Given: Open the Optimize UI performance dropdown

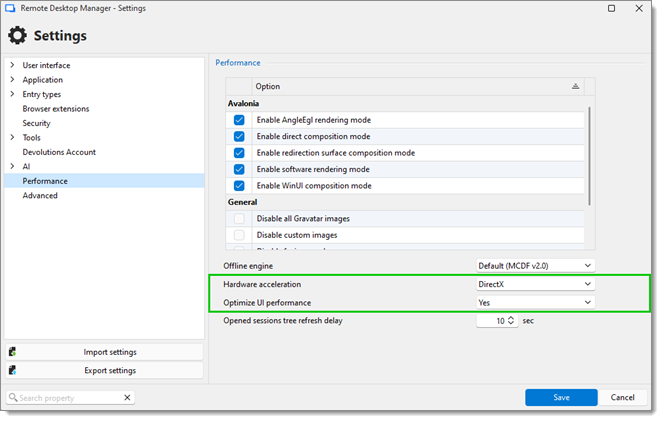Looking at the screenshot, I should (535, 302).
